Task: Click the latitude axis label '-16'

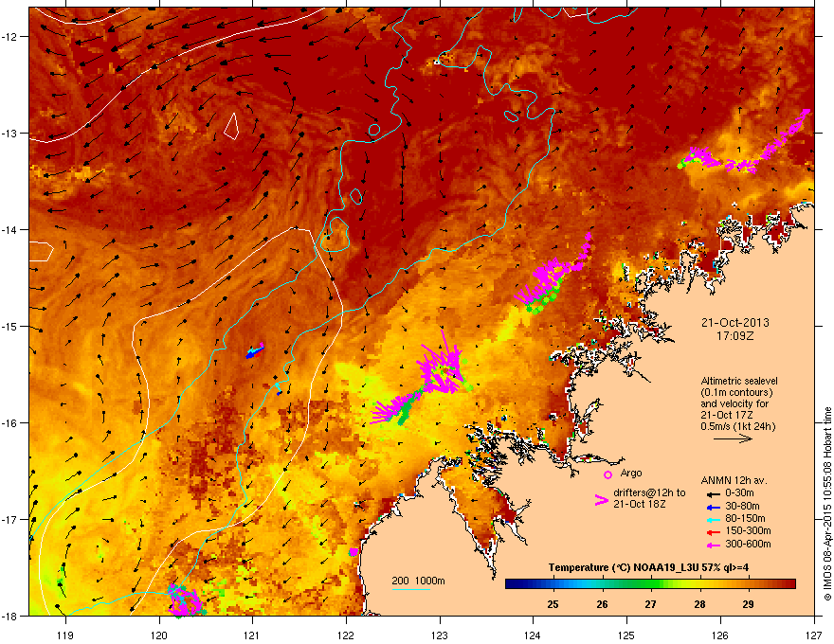Action: pyautogui.click(x=10, y=422)
